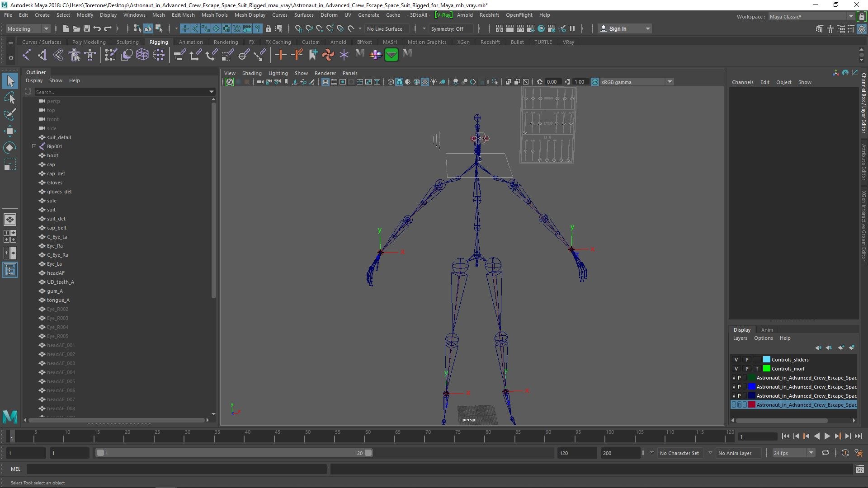Click the Open Scene folder icon
Image resolution: width=868 pixels, height=488 pixels.
(76, 29)
